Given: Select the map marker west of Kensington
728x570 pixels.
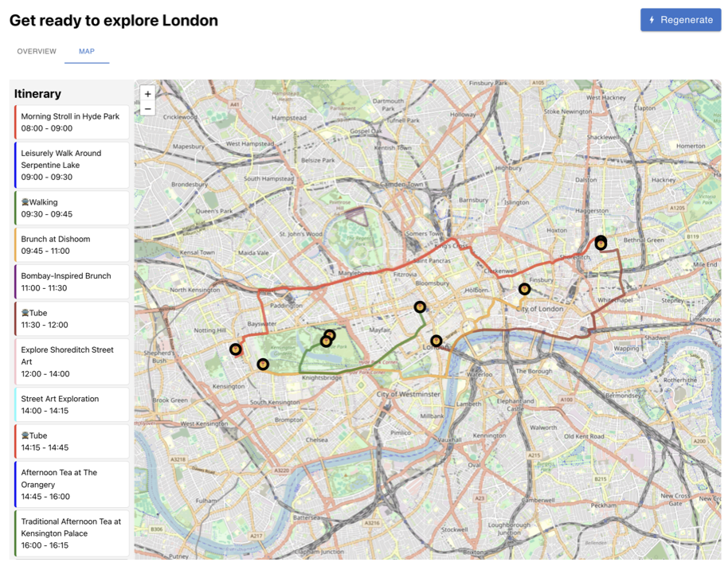Looking at the screenshot, I should click(236, 349).
